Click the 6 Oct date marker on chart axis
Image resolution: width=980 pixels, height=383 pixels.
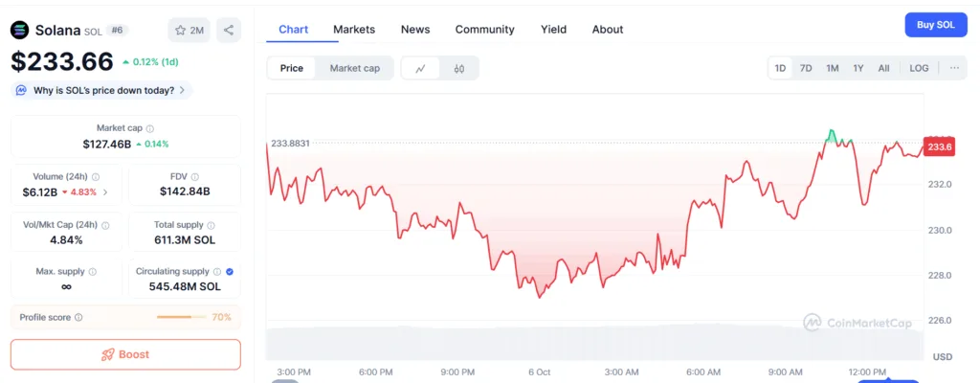pos(538,372)
